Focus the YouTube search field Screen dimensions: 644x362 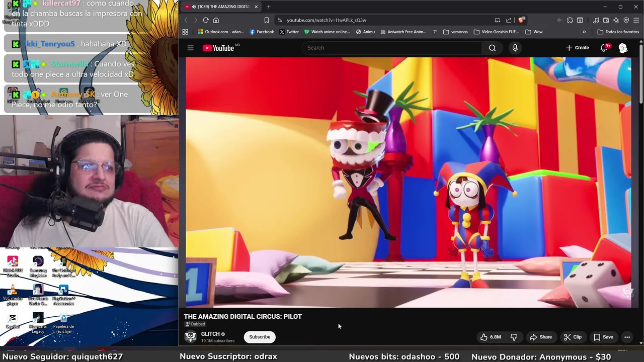pyautogui.click(x=392, y=48)
